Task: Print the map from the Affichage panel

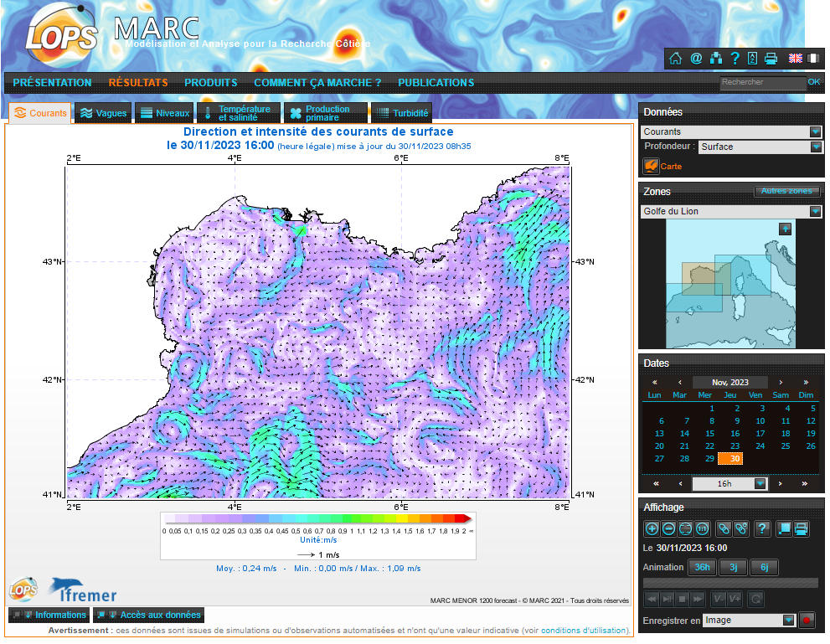Action: 801,528
